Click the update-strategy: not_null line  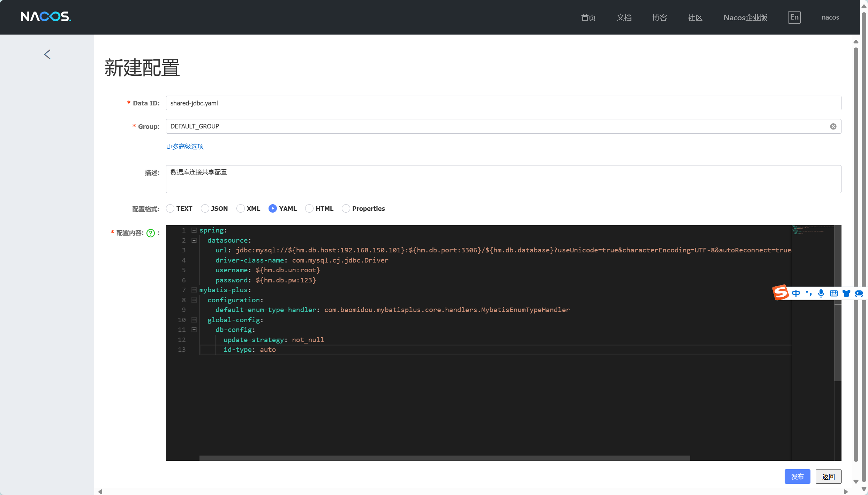pyautogui.click(x=274, y=340)
